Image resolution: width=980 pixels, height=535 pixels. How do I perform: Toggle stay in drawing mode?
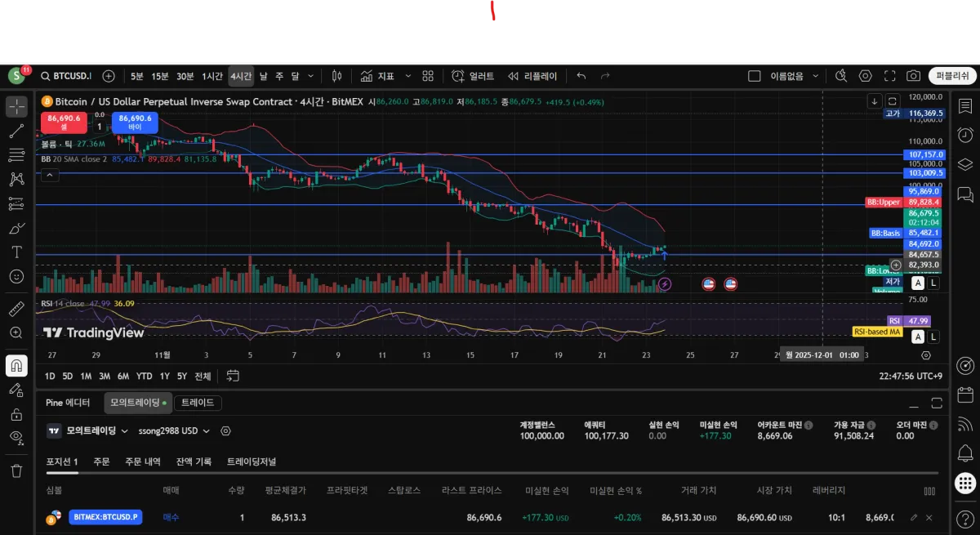click(x=16, y=390)
